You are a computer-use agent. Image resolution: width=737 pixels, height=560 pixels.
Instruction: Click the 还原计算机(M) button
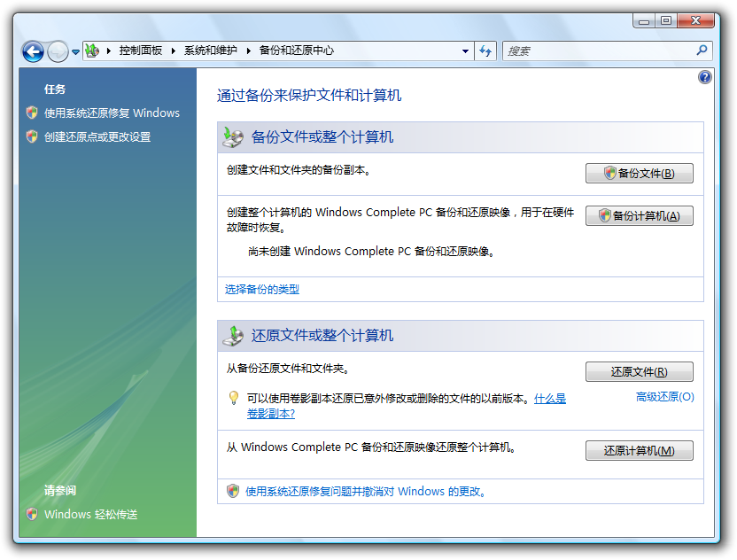[x=640, y=450]
